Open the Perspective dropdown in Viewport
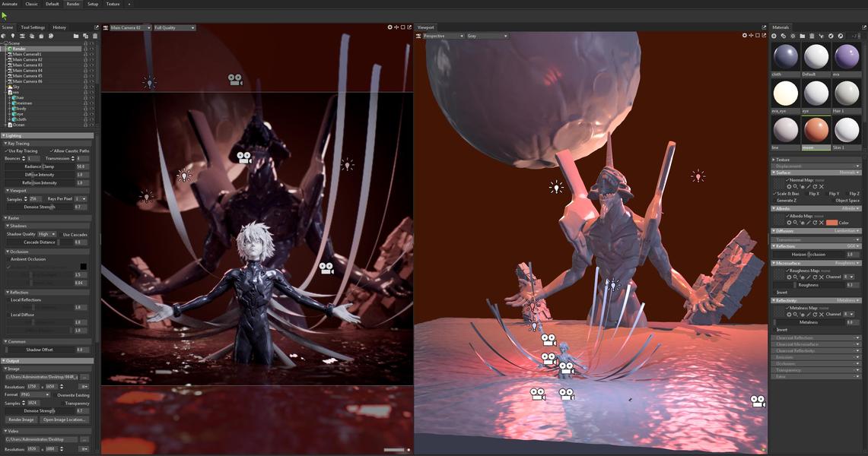This screenshot has width=868, height=456. pos(444,36)
